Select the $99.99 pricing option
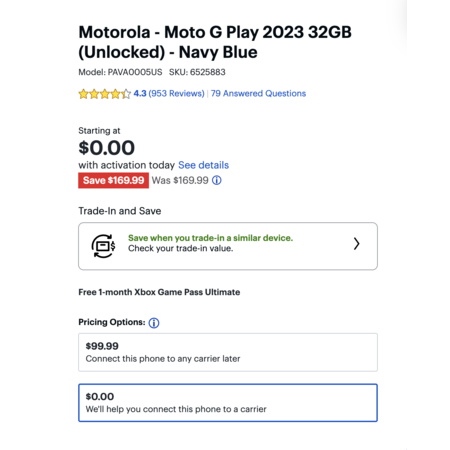The height and width of the screenshot is (450, 450). click(228, 352)
